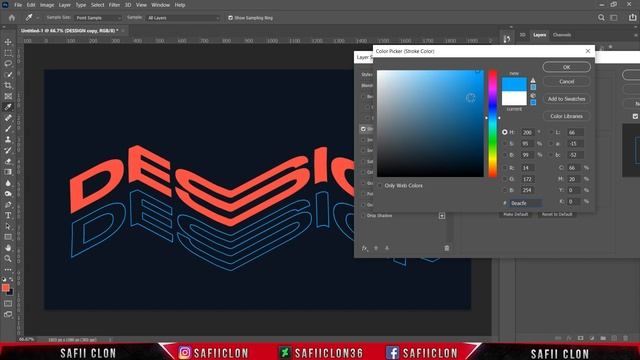Screen dimensions: 640x360
Task: Click the Add to Swatches button
Action: pos(567,99)
